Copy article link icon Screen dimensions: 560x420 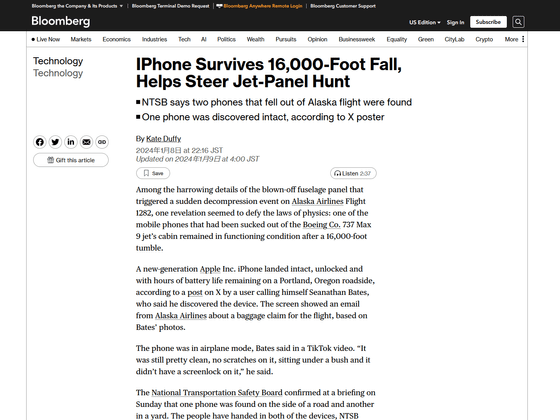click(x=102, y=142)
